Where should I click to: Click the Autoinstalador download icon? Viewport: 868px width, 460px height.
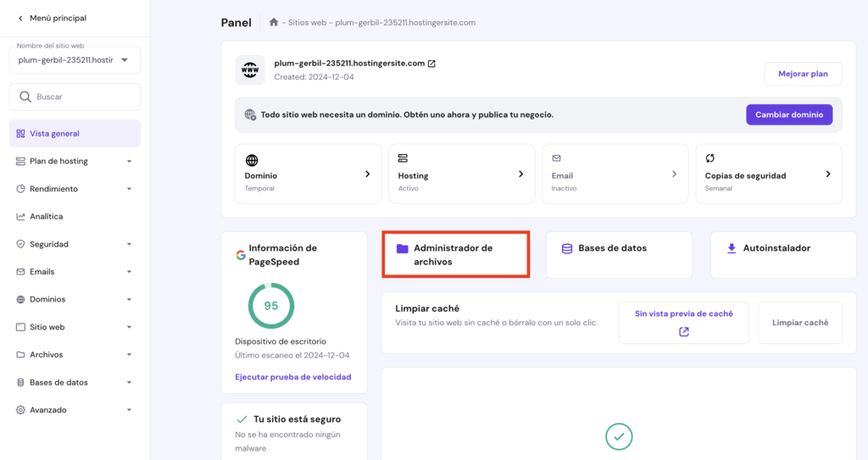[x=732, y=248]
